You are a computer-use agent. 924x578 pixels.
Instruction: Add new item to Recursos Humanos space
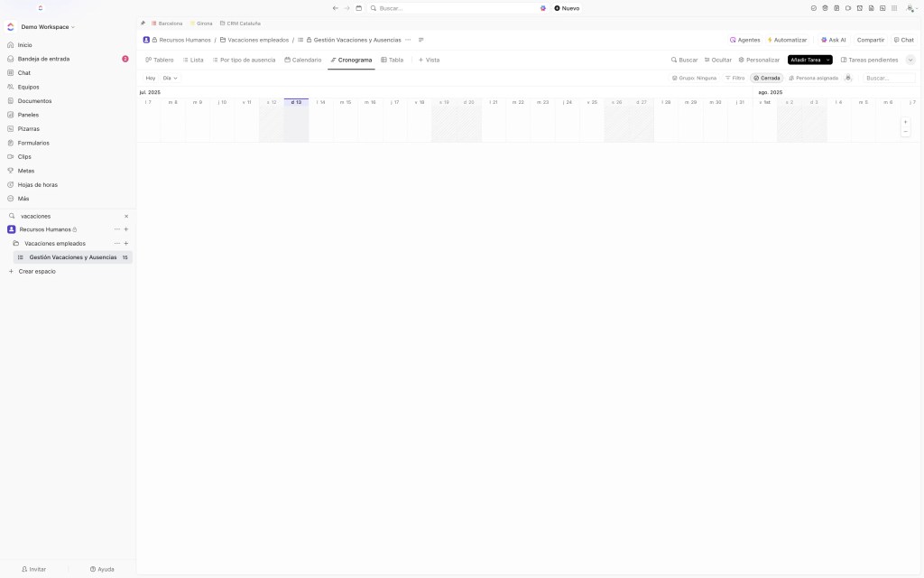(x=126, y=229)
